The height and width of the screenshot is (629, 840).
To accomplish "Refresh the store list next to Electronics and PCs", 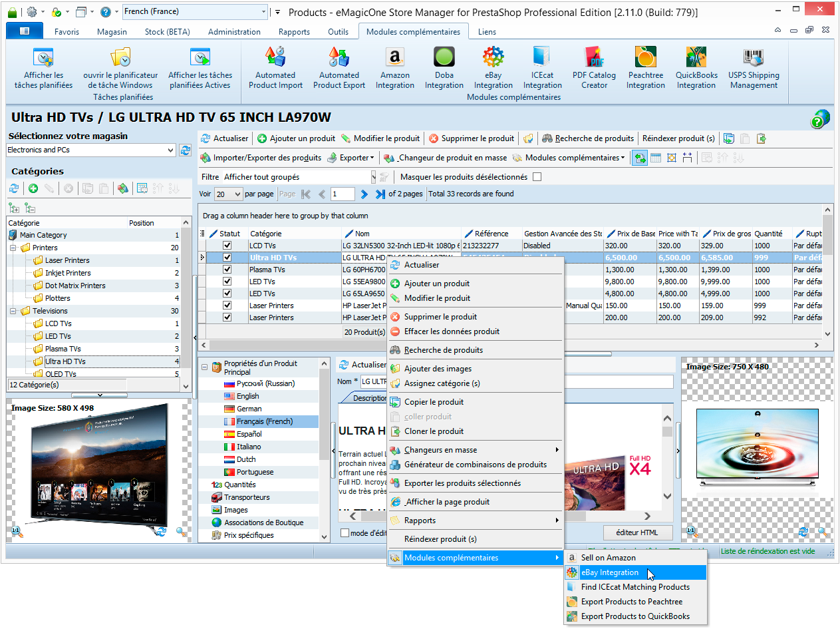I will pos(186,150).
